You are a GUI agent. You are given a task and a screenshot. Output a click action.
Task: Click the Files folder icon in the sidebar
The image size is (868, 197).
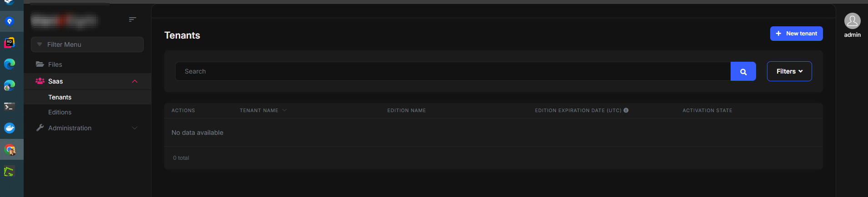40,64
